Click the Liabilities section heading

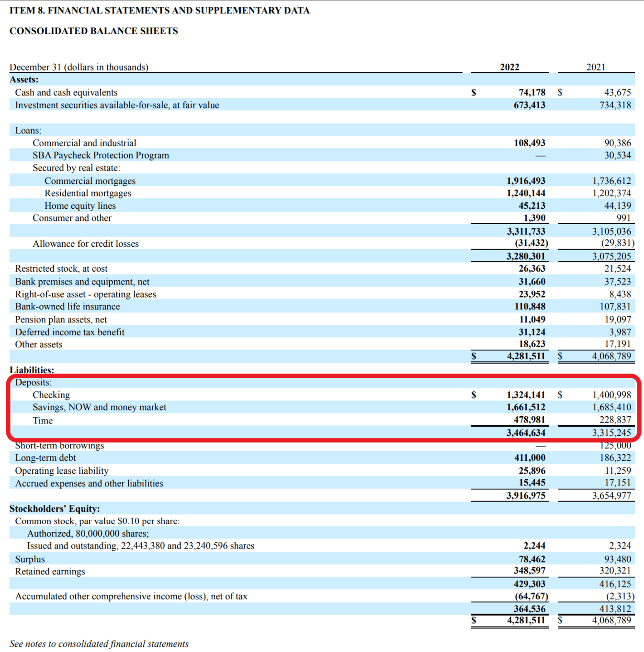(32, 370)
